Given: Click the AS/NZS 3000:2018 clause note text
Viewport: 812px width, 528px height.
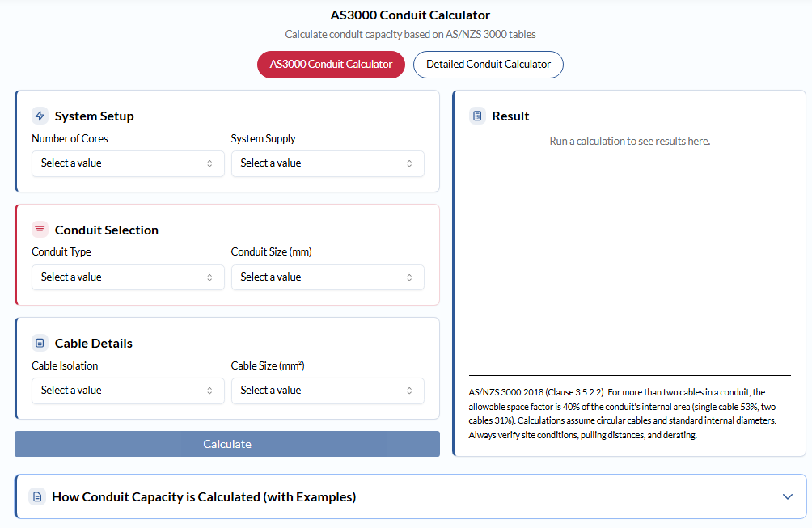Looking at the screenshot, I should click(x=630, y=412).
